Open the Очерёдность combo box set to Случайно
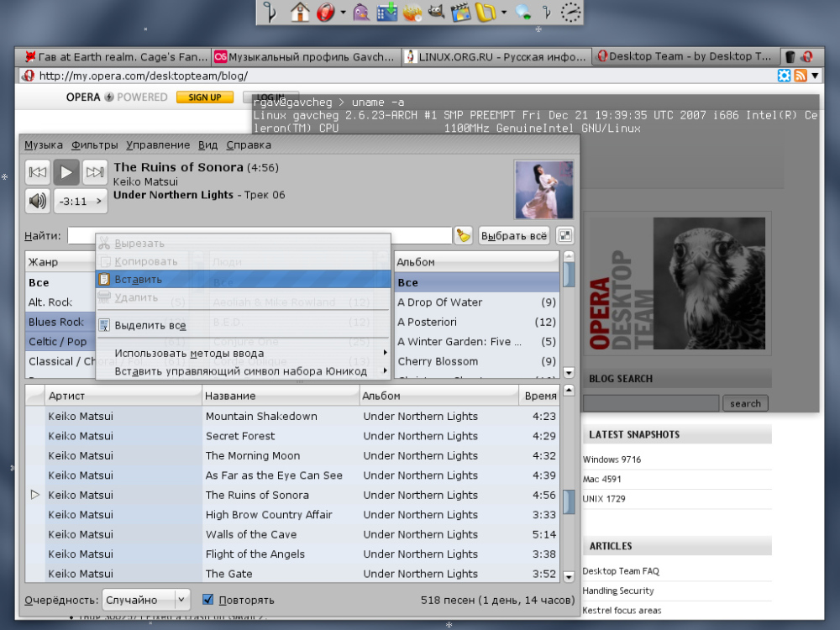 click(x=145, y=600)
